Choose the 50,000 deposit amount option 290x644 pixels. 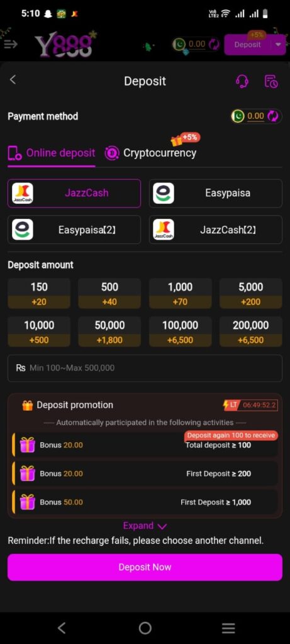[x=109, y=332]
